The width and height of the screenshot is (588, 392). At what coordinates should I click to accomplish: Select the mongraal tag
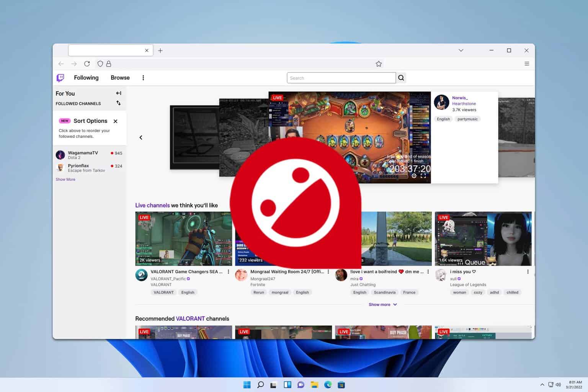tap(280, 292)
